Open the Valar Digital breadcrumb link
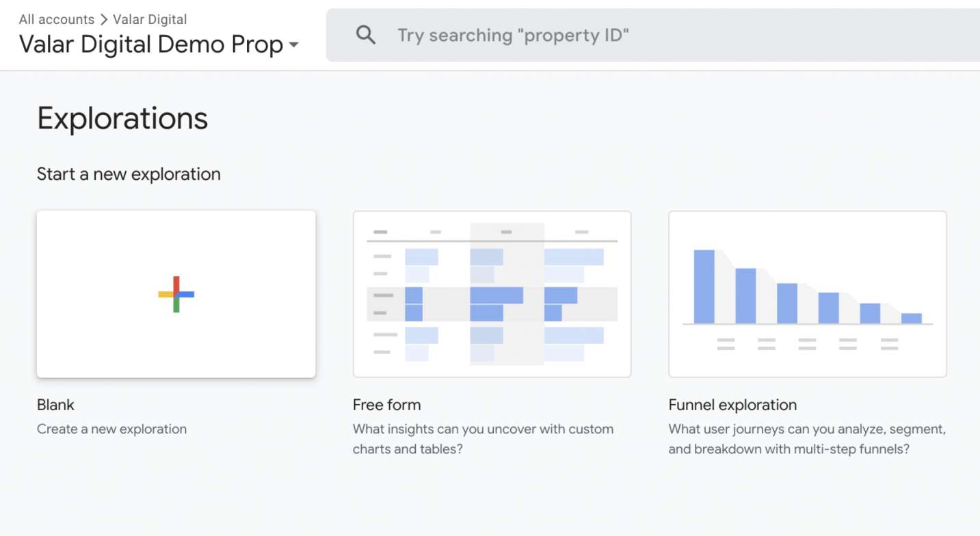Viewport: 980px width, 536px height. point(150,19)
